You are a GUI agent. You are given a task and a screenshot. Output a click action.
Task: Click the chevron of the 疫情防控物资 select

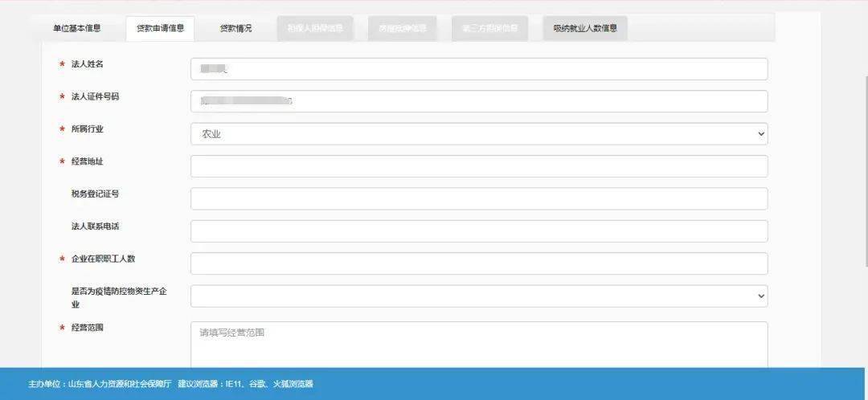click(761, 296)
